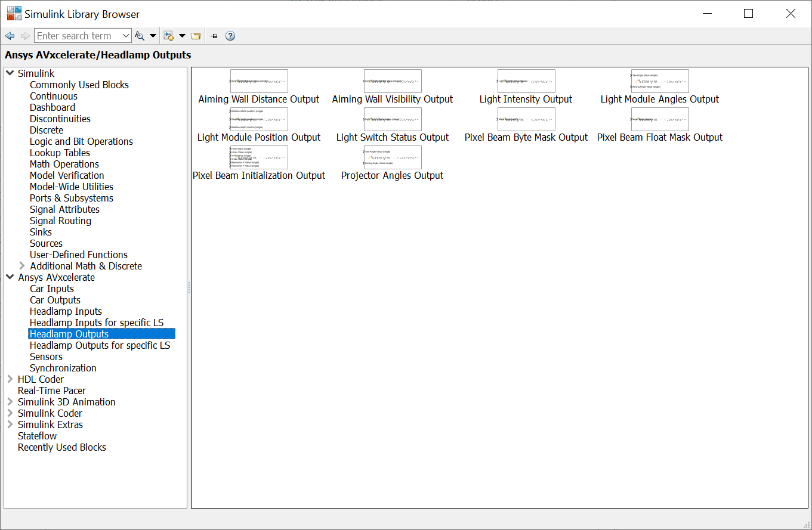The width and height of the screenshot is (812, 530).
Task: Expand Additional Math & Discrete node
Action: coord(22,266)
